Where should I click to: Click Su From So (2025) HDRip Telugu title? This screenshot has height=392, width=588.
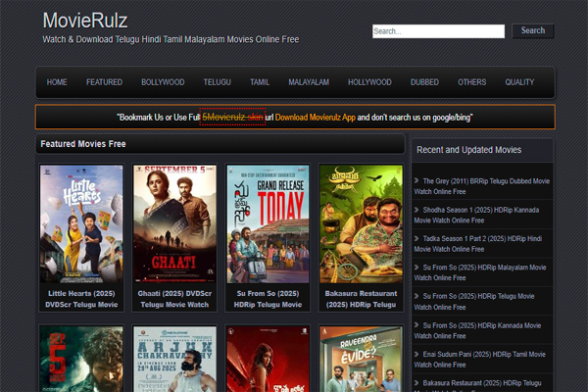coord(268,299)
